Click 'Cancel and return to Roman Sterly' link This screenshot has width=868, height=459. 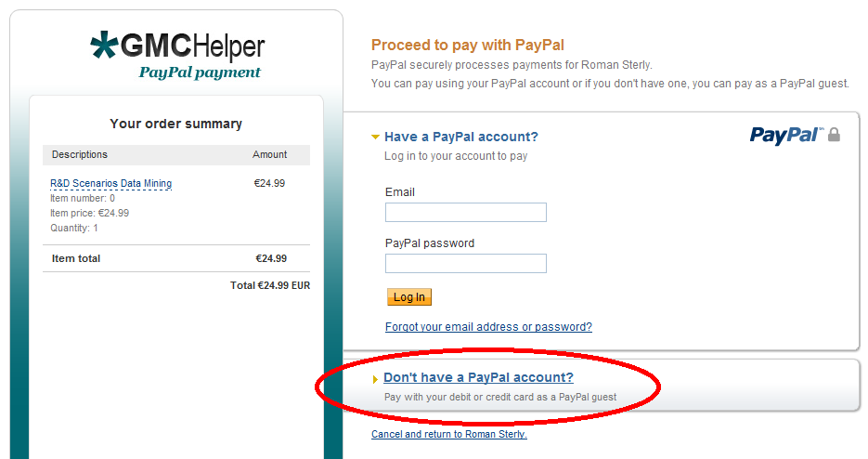click(x=449, y=434)
